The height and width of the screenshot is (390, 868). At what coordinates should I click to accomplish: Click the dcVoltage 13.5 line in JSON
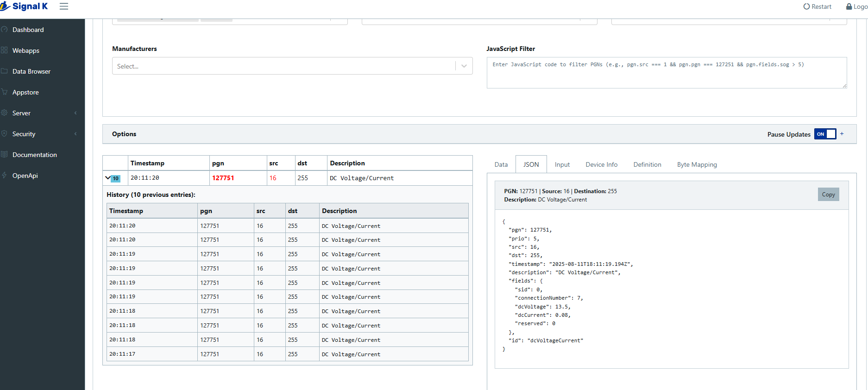542,307
